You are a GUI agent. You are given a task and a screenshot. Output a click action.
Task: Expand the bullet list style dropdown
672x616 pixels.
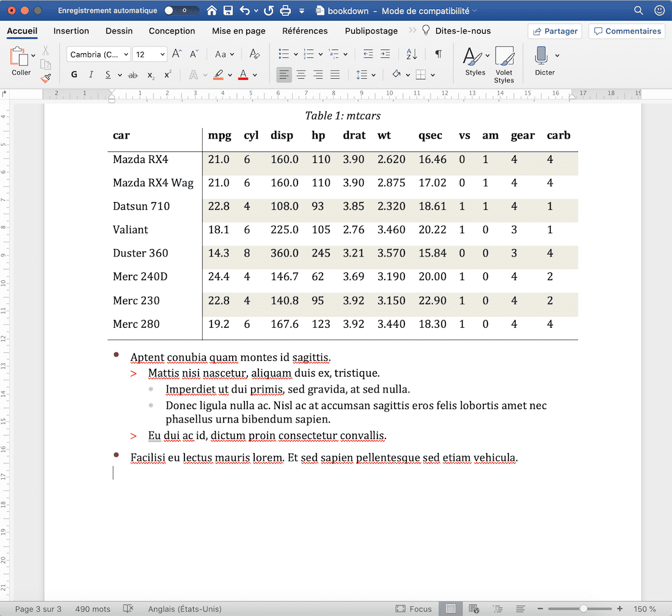click(296, 54)
